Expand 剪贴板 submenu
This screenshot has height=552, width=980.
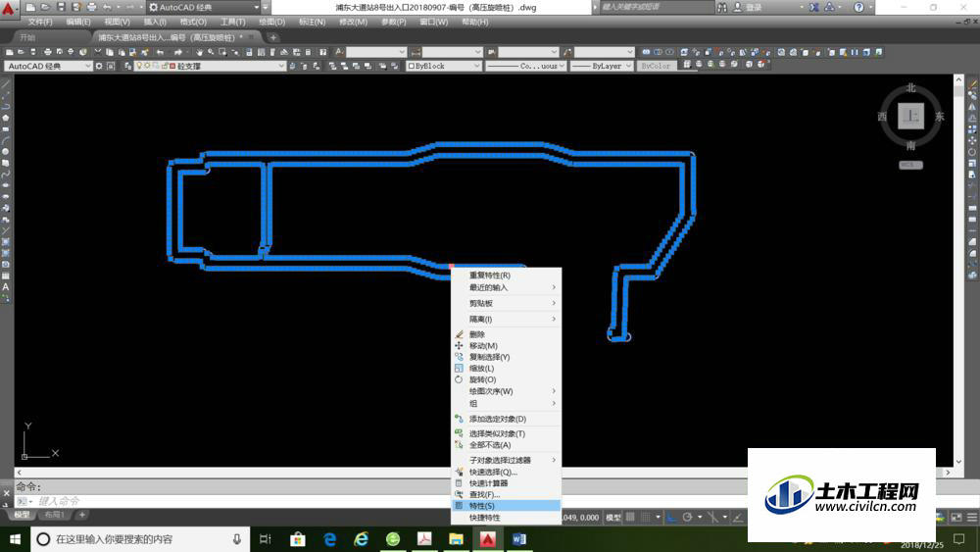click(506, 303)
